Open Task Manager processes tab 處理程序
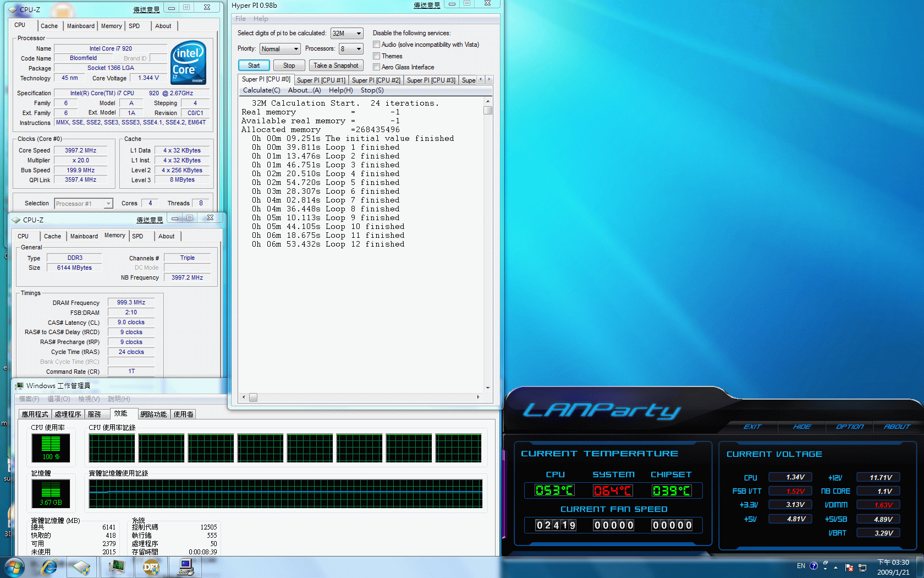This screenshot has width=924, height=578. [68, 415]
